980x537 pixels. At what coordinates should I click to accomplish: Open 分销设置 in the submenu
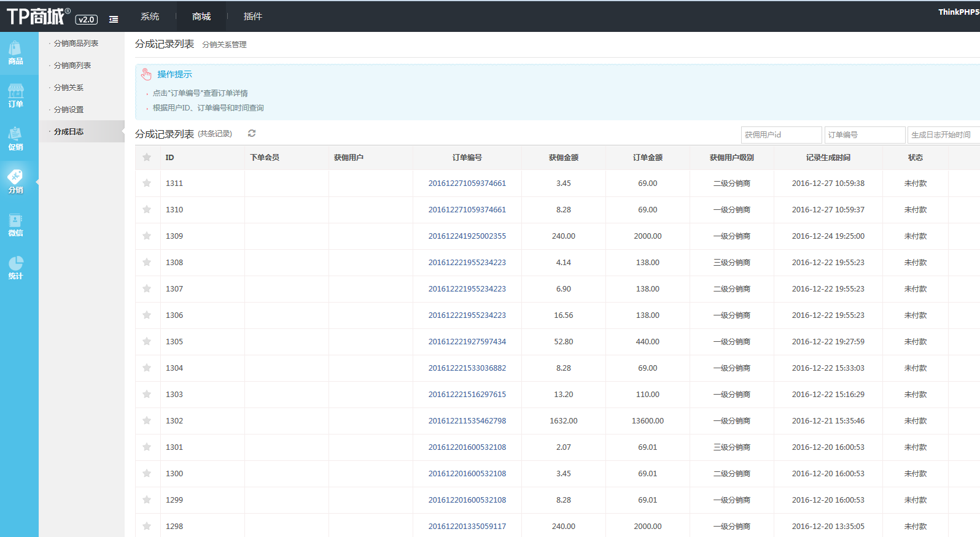coord(69,110)
